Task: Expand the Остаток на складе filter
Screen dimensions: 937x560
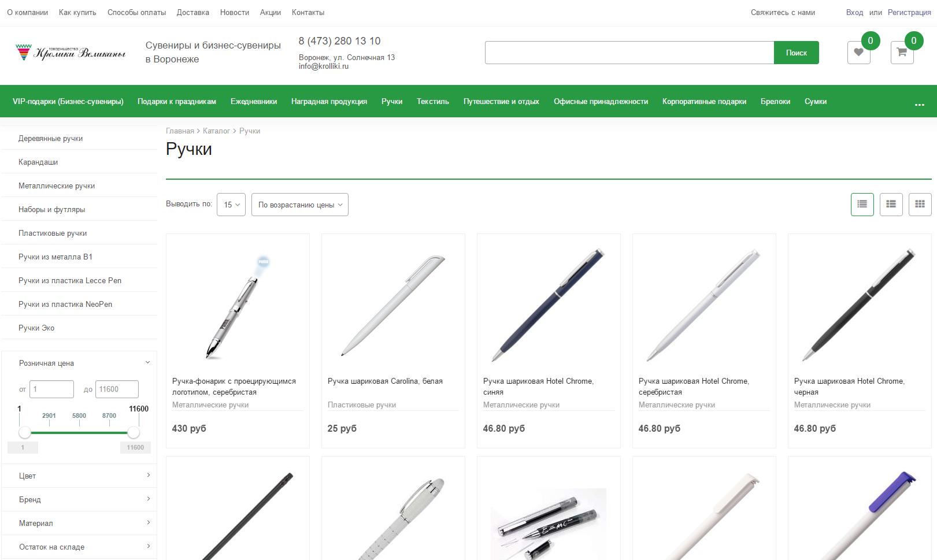Action: pyautogui.click(x=80, y=547)
